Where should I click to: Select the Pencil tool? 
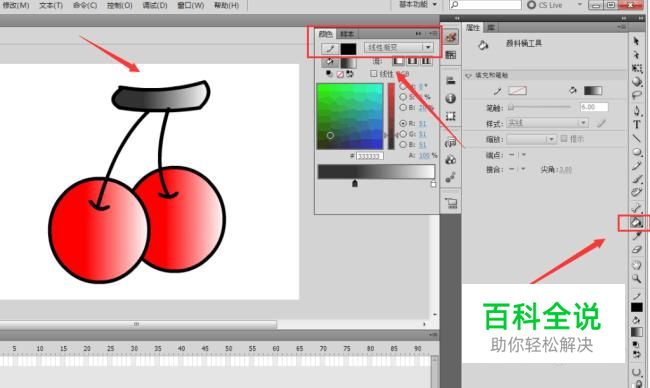(637, 166)
